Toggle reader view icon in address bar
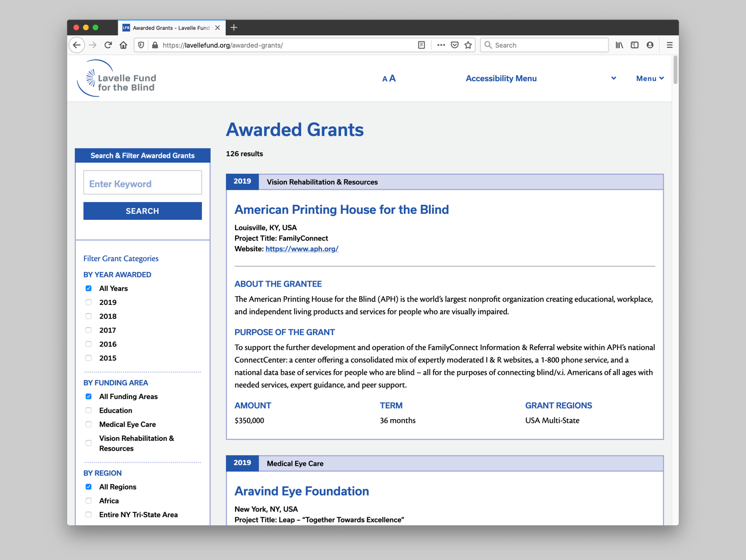 (421, 45)
